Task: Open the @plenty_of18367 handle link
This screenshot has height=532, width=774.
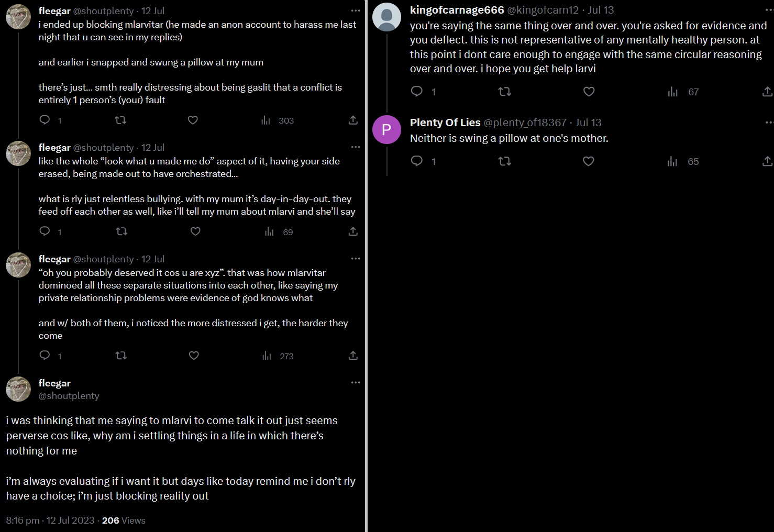Action: point(525,123)
